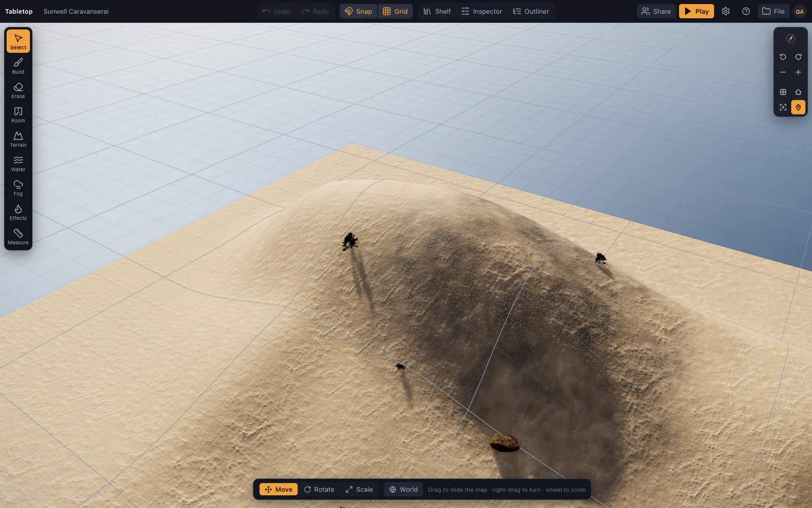The width and height of the screenshot is (812, 508).
Task: Open help with the question mark icon
Action: [746, 11]
